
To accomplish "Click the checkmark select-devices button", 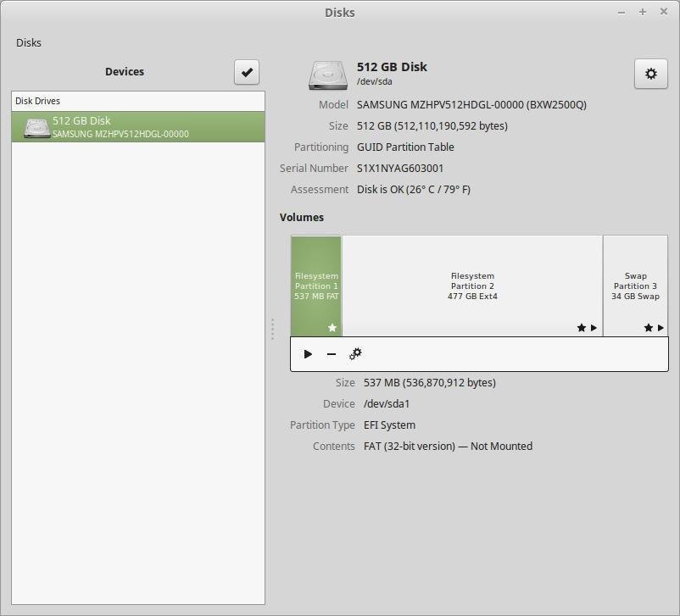I will 247,72.
